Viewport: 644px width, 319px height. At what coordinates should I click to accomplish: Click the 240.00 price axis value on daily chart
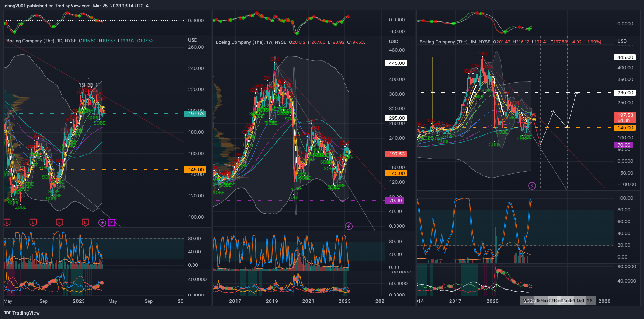click(x=196, y=69)
